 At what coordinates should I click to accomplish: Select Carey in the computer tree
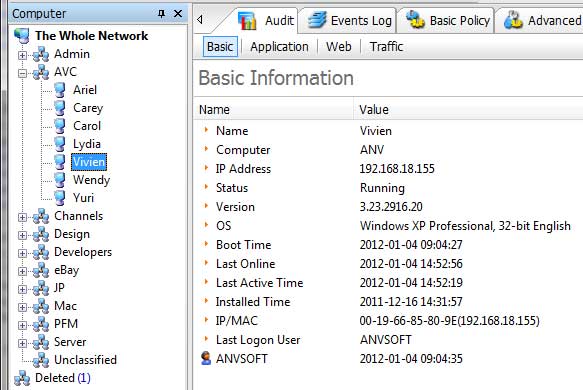click(88, 108)
